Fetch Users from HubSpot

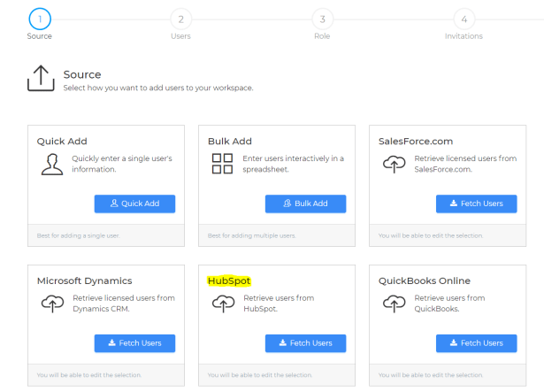[305, 343]
